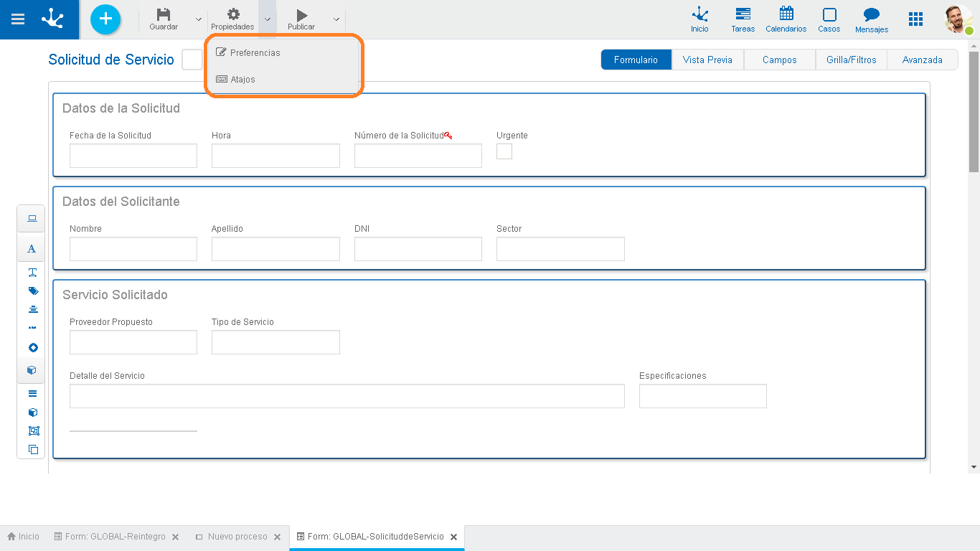Screen dimensions: 980x551
Task: Switch to Nuevo proceso bottom tab
Action: pos(231,537)
